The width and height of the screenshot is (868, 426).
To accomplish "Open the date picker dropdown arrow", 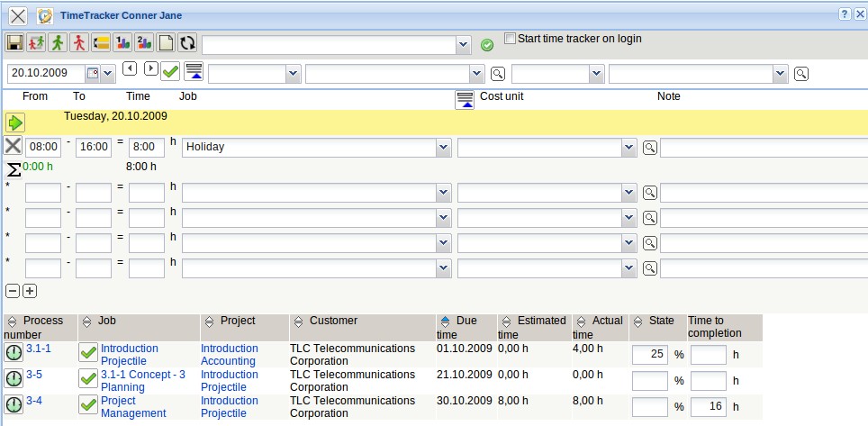I will click(x=108, y=73).
